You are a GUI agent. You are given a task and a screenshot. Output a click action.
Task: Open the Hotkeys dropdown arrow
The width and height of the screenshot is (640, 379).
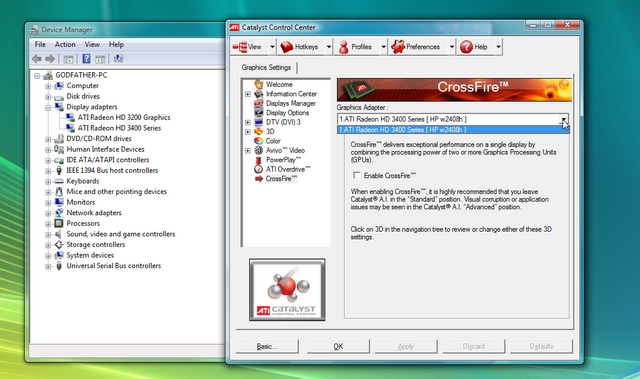pos(329,47)
